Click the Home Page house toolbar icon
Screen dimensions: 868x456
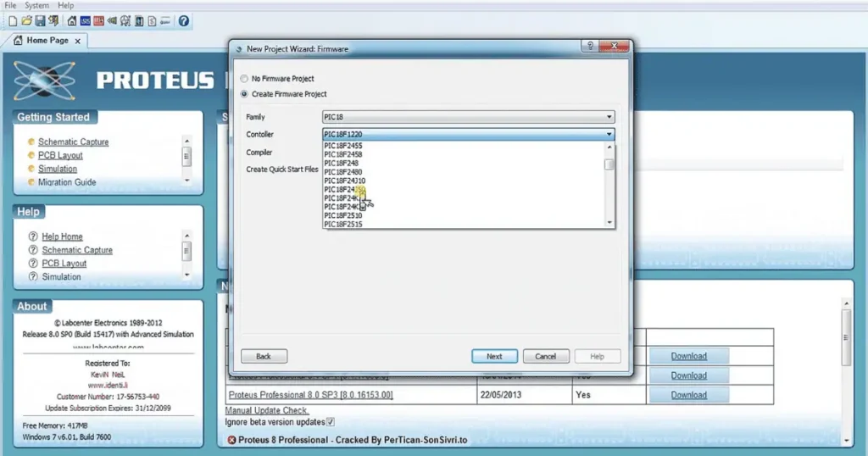coord(72,21)
